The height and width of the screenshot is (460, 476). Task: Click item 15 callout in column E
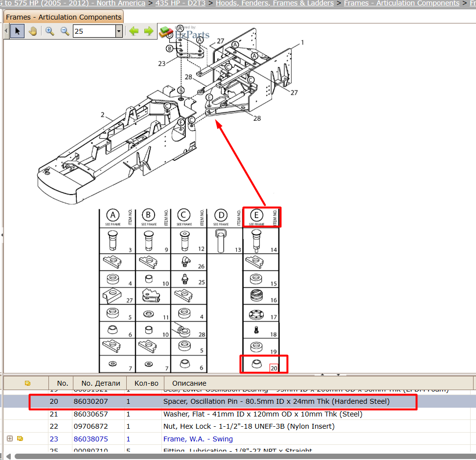click(273, 284)
